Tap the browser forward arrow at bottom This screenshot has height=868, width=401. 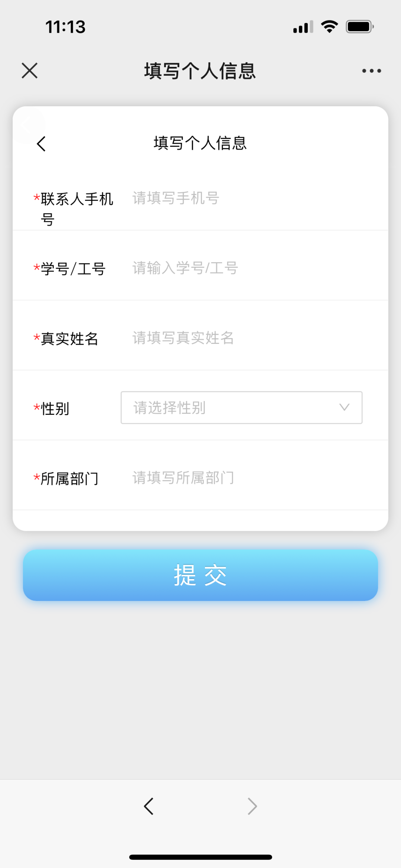(x=252, y=806)
